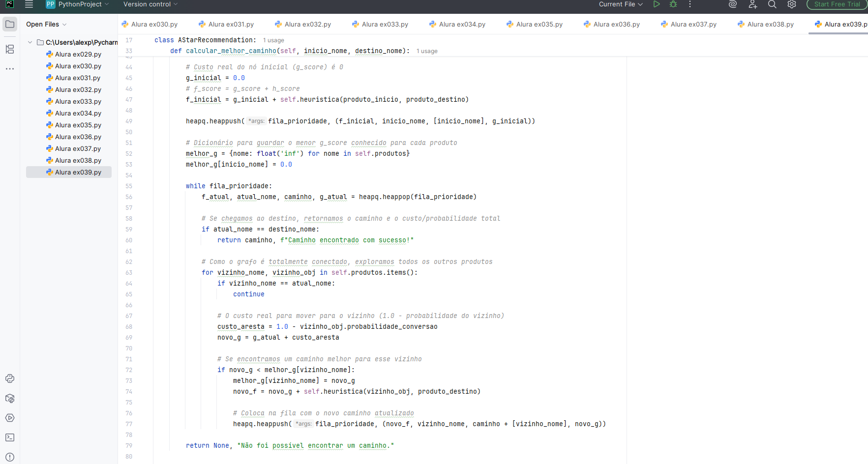The height and width of the screenshot is (464, 868).
Task: Select Alura ex030.py in file tree
Action: click(74, 66)
